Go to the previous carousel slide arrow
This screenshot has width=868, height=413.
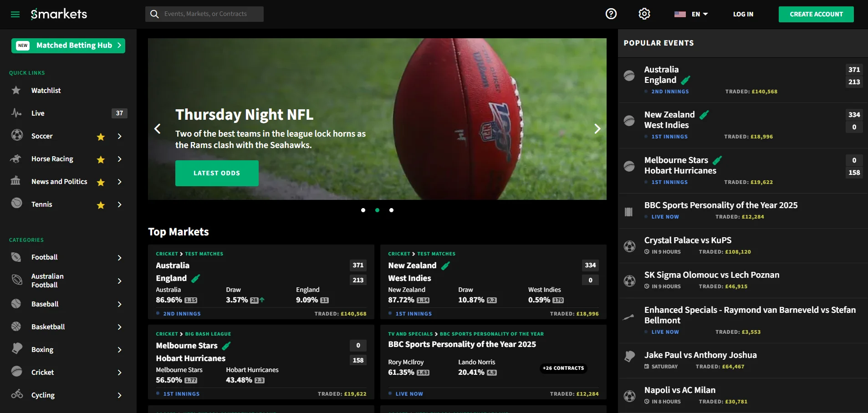[x=158, y=129]
